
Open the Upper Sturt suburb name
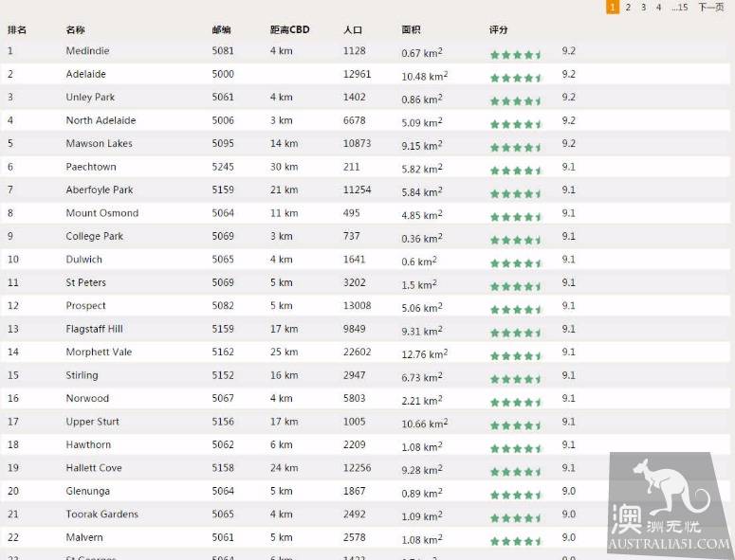click(x=92, y=422)
